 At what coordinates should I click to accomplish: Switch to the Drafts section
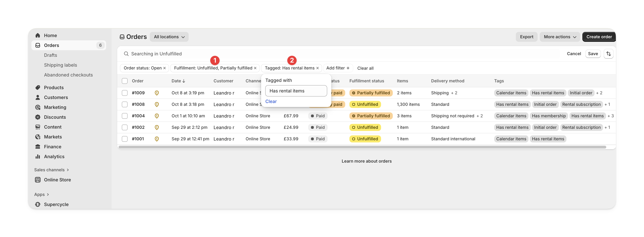(x=50, y=55)
